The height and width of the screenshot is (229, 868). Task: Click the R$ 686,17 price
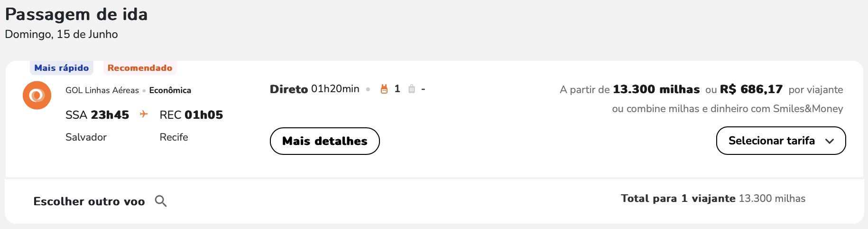[751, 89]
